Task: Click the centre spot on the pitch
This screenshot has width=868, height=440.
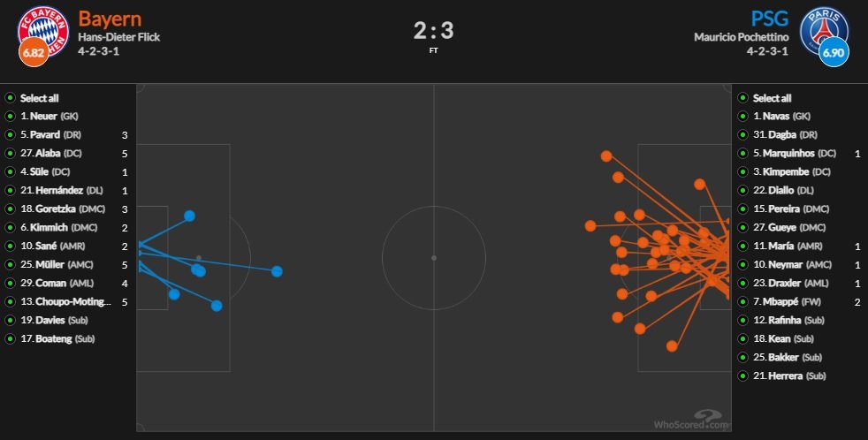Action: pos(433,258)
